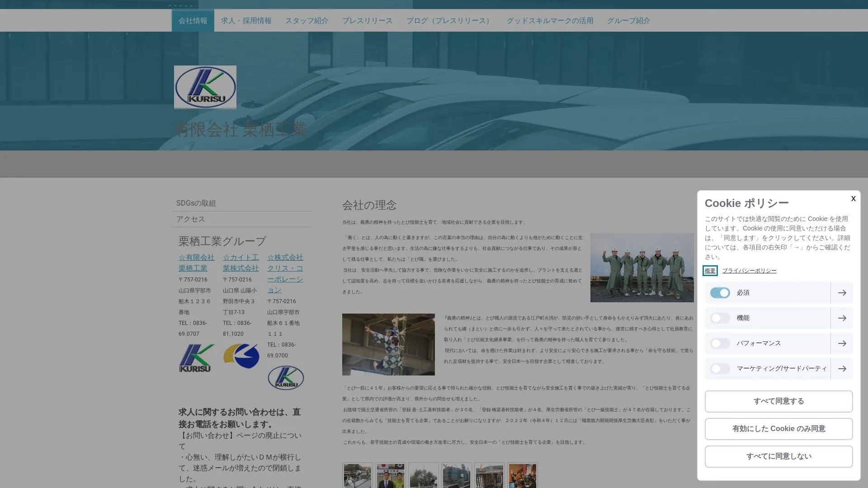
Task: Open the スタッフ紹介 menu item
Action: 307,20
